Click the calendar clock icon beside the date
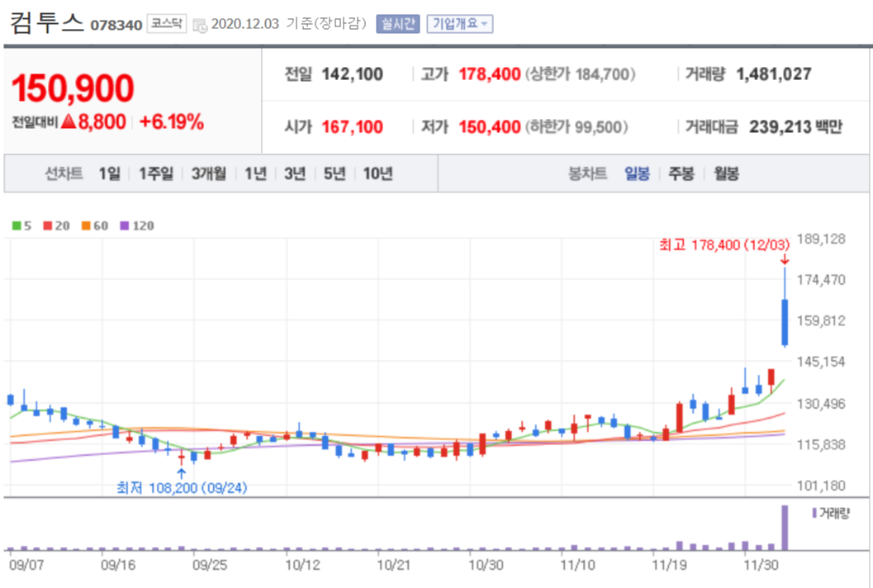Viewport: 873px width, 588px height. [x=200, y=25]
